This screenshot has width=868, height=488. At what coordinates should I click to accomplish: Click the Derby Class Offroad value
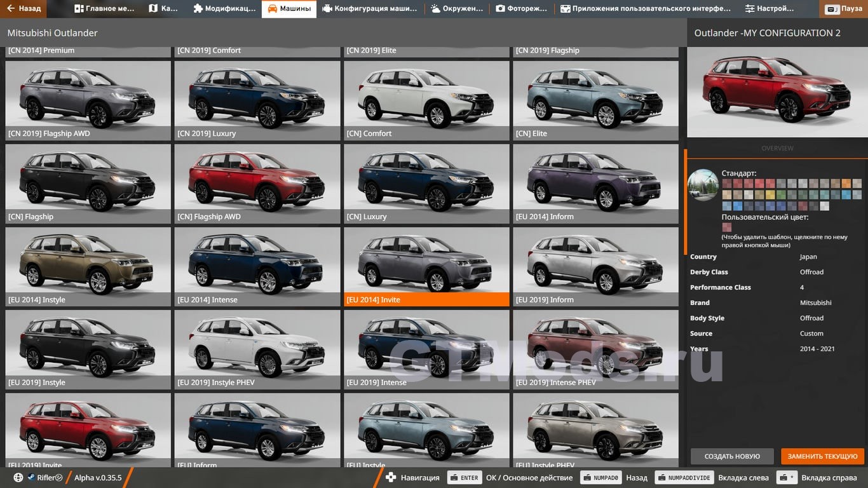click(x=811, y=272)
